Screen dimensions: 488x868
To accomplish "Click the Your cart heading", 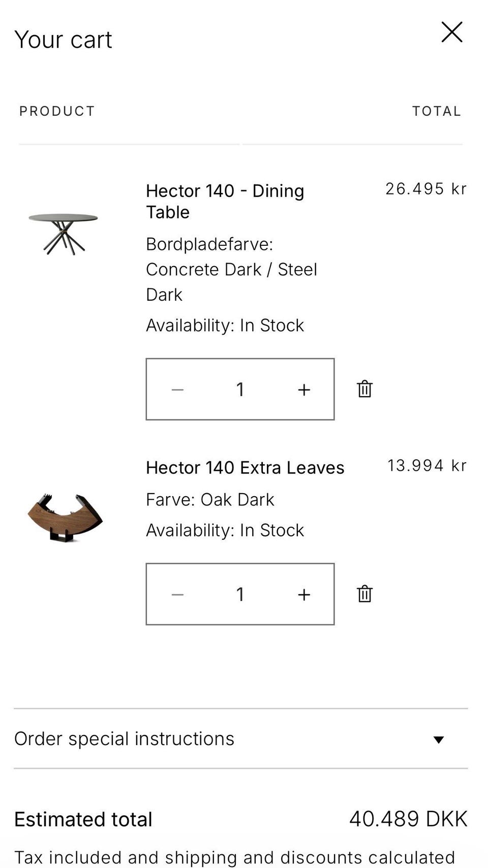I will pos(63,40).
